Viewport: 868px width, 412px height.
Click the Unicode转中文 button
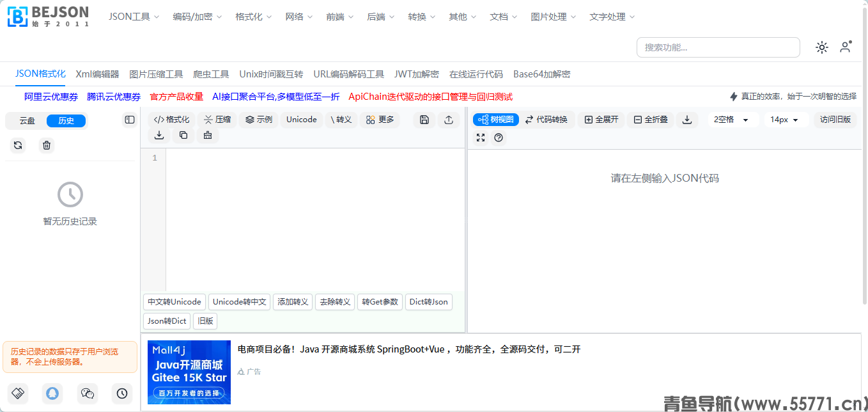(x=240, y=302)
